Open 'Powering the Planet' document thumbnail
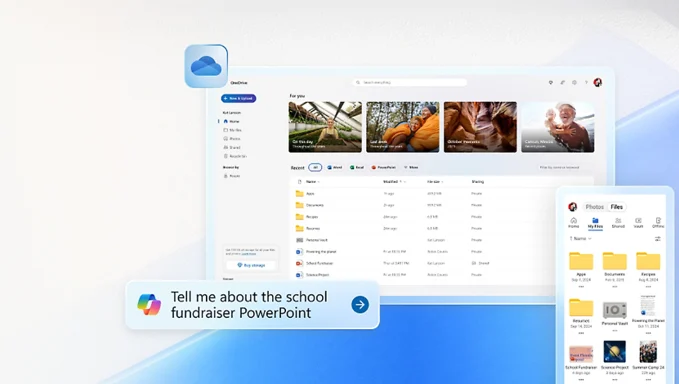Image resolution: width=679 pixels, height=384 pixels. click(648, 306)
